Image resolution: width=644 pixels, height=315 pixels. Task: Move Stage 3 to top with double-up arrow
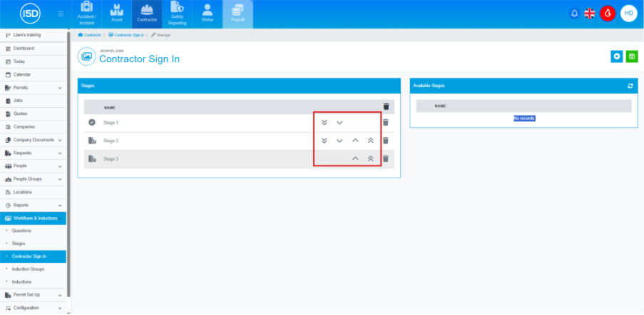coord(370,159)
